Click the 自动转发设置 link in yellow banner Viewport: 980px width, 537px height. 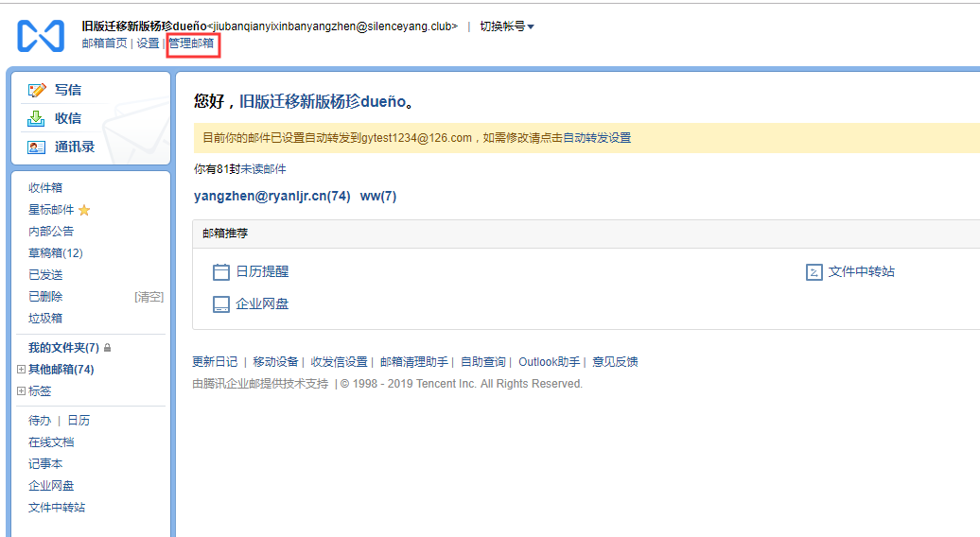click(597, 138)
